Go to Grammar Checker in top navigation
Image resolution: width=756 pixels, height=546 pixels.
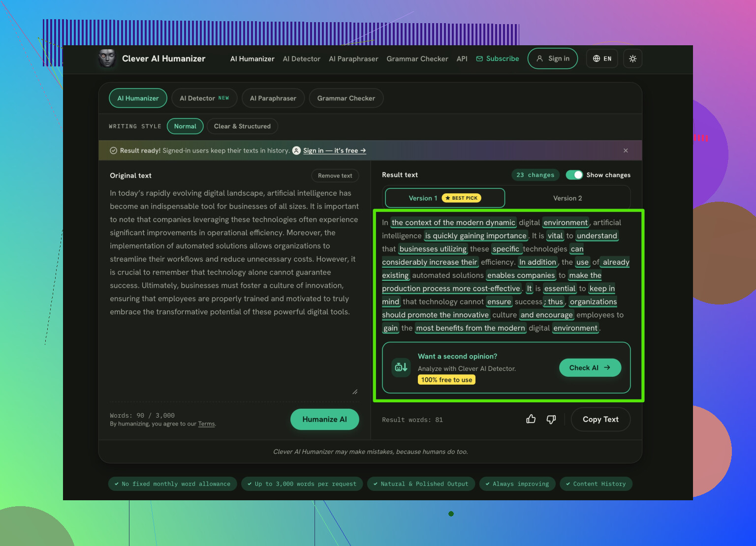coord(417,59)
